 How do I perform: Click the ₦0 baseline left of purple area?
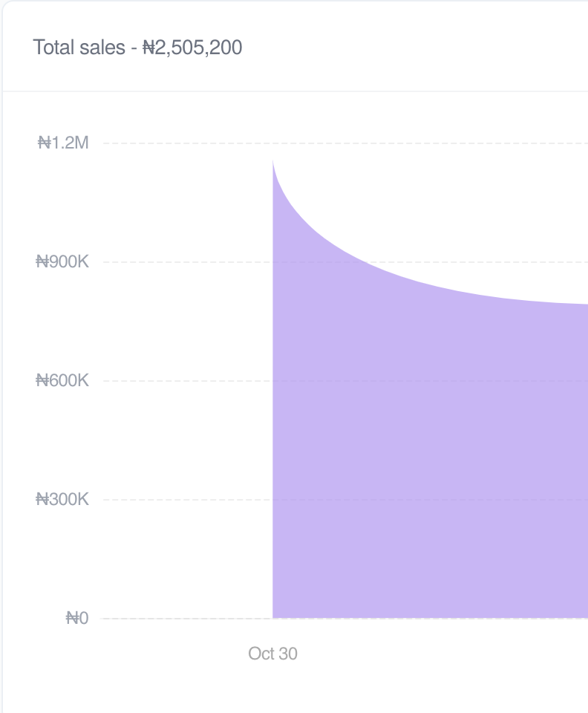186,618
